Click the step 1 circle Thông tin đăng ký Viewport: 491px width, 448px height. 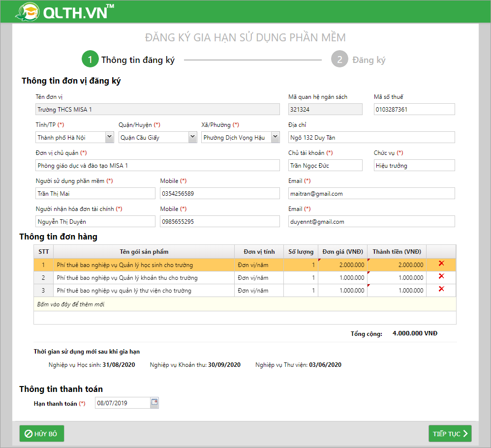tap(90, 59)
